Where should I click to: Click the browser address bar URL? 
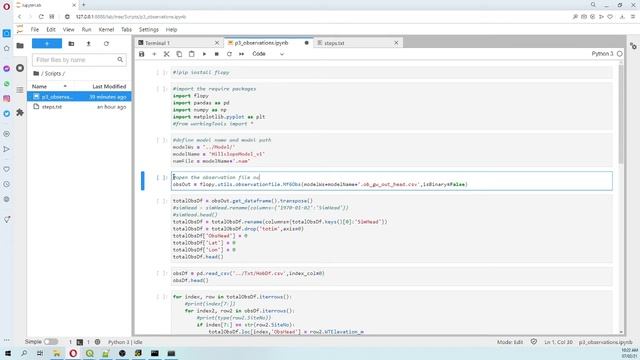tap(131, 17)
